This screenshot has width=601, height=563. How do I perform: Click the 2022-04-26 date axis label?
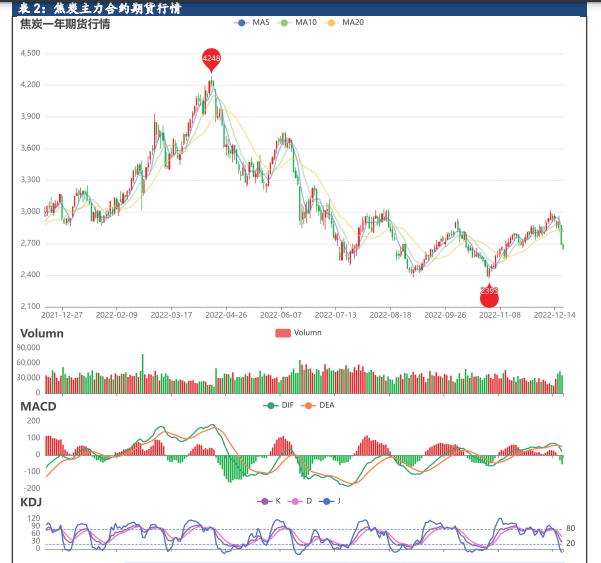pyautogui.click(x=227, y=313)
